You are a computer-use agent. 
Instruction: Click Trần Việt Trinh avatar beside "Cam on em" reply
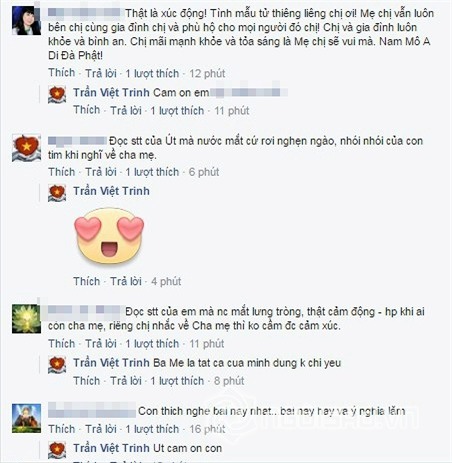[57, 94]
